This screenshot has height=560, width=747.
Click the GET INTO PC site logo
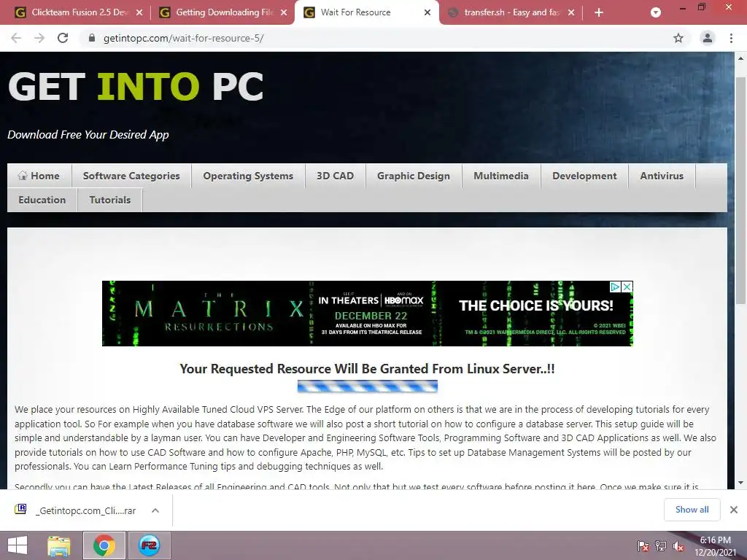[x=136, y=87]
